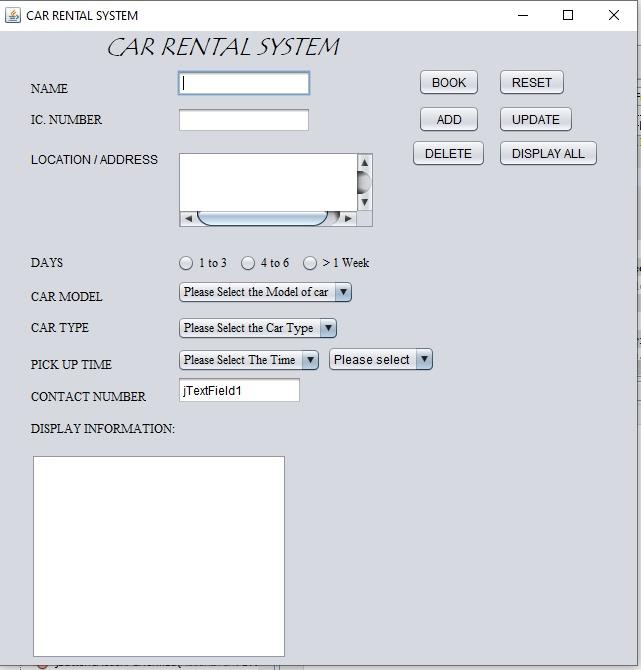Minimize the Car Rental System window

pos(523,15)
